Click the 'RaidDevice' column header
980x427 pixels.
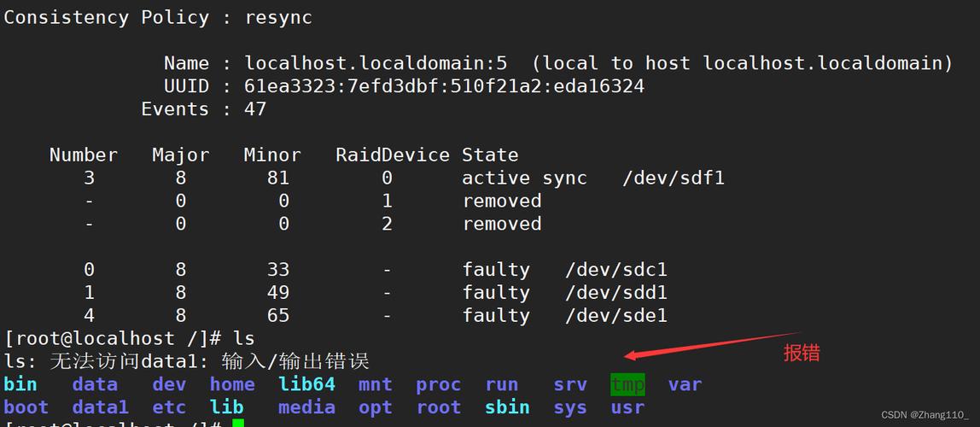(393, 155)
